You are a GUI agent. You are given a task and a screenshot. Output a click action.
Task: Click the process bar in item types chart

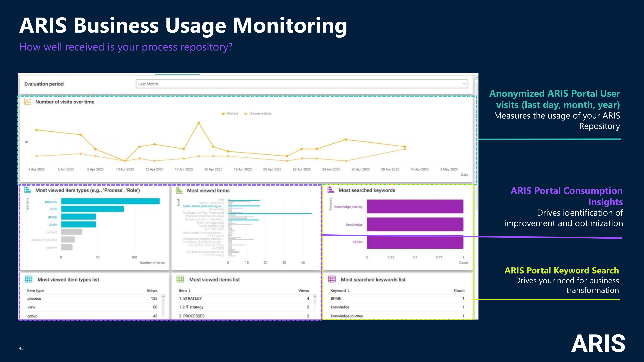point(110,201)
